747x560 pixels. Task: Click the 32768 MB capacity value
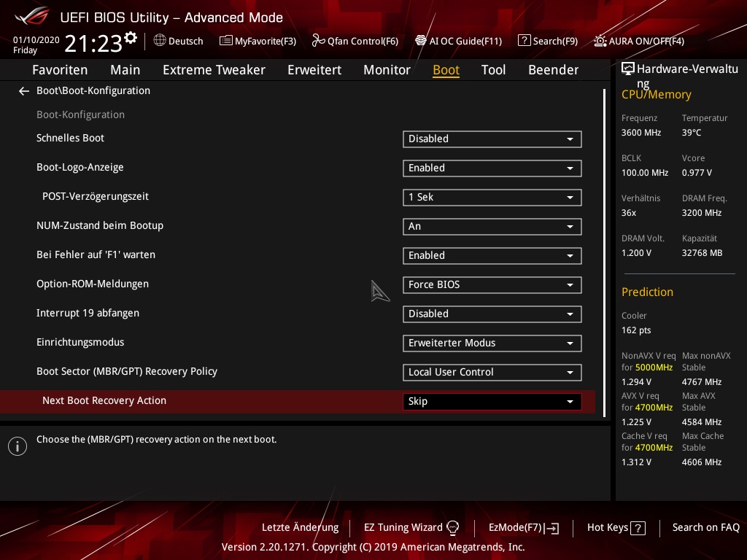tap(702, 253)
